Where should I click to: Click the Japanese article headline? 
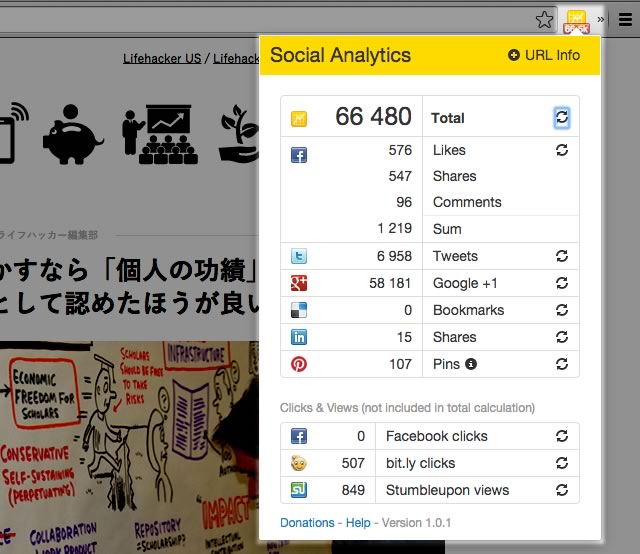tap(129, 287)
